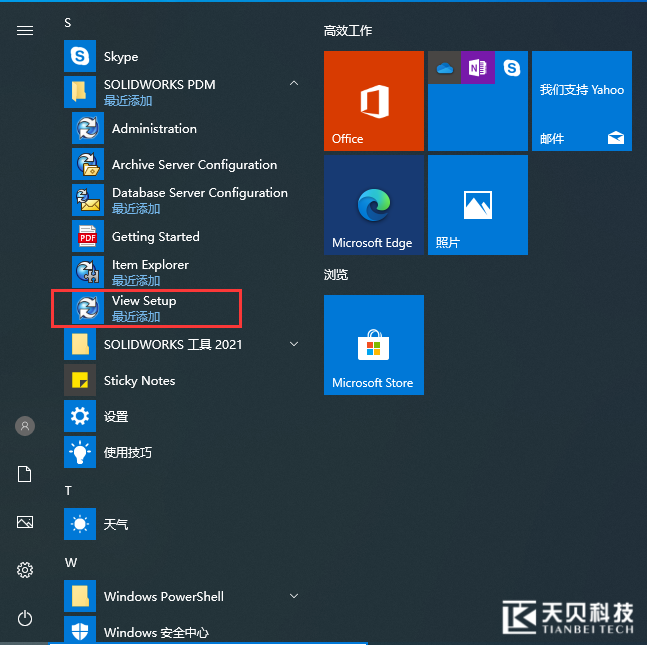
Task: Select Archive Server Configuration label
Action: pyautogui.click(x=194, y=165)
